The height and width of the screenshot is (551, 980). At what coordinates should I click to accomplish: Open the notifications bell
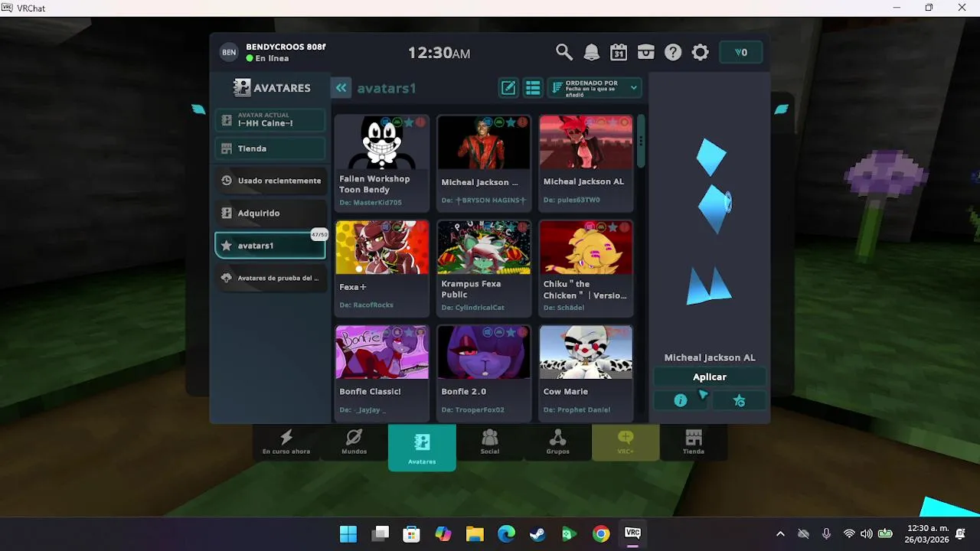click(592, 52)
